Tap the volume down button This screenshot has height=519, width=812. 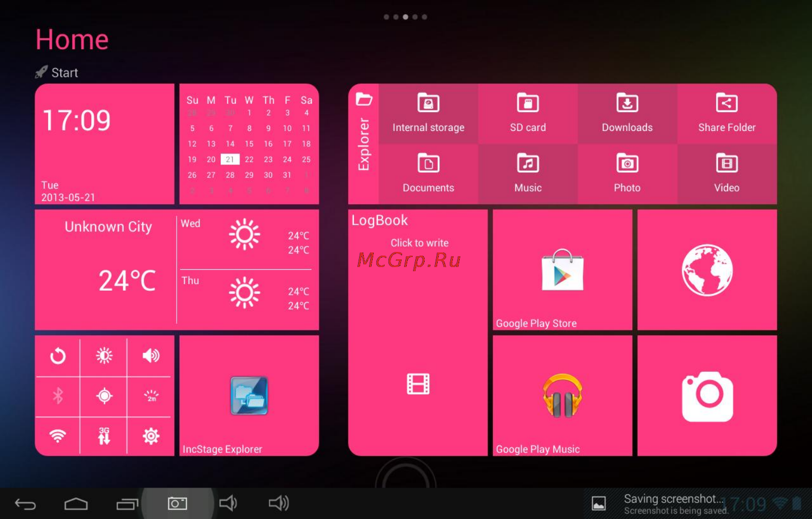[228, 504]
